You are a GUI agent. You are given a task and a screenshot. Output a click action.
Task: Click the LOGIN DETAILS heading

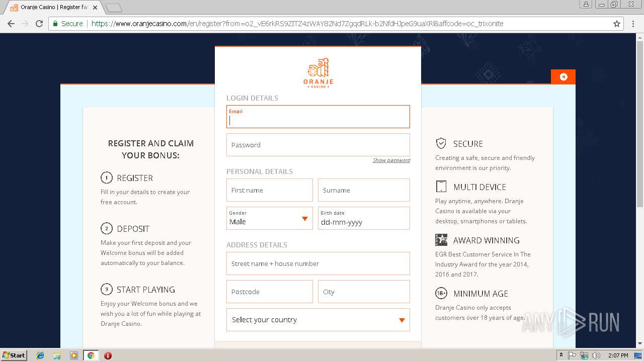click(252, 98)
